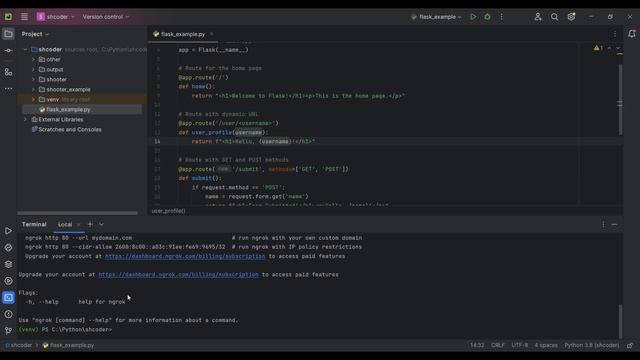This screenshot has height=360, width=640.
Task: Toggle read-only lock in status bar
Action: pos(630,345)
